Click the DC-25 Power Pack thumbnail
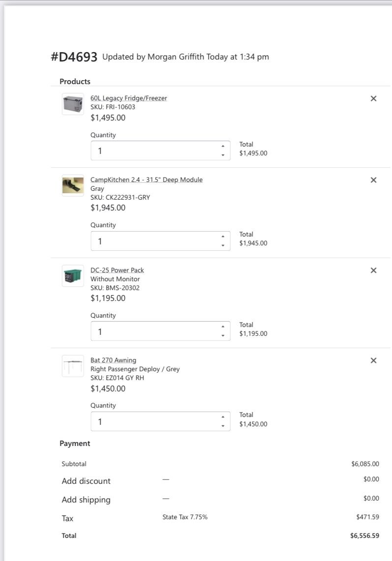 [73, 276]
